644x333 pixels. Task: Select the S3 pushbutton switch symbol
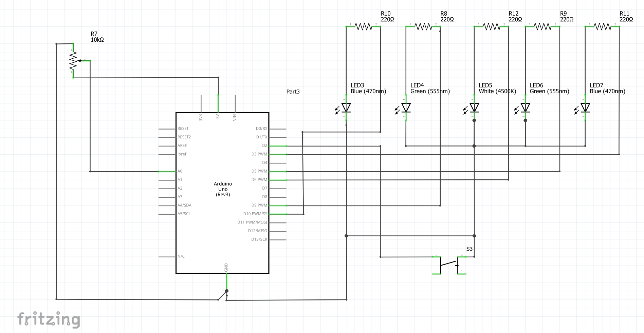(x=449, y=265)
